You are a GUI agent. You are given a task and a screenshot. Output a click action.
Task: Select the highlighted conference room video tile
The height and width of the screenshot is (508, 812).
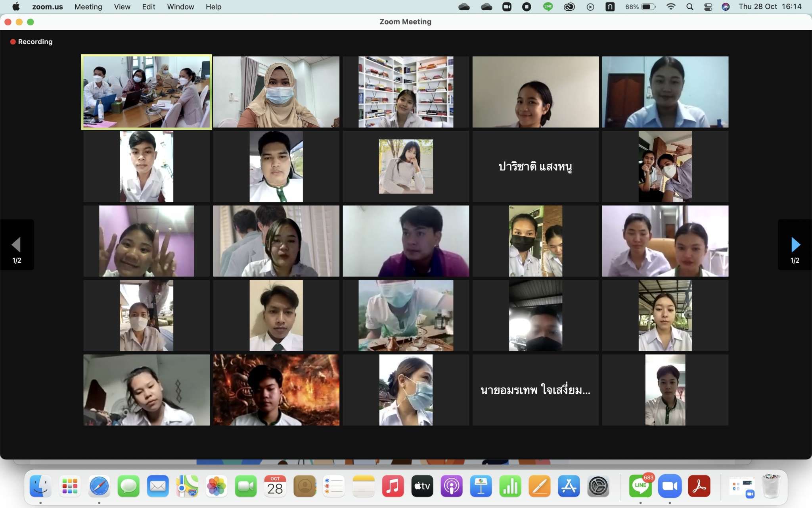coord(146,92)
